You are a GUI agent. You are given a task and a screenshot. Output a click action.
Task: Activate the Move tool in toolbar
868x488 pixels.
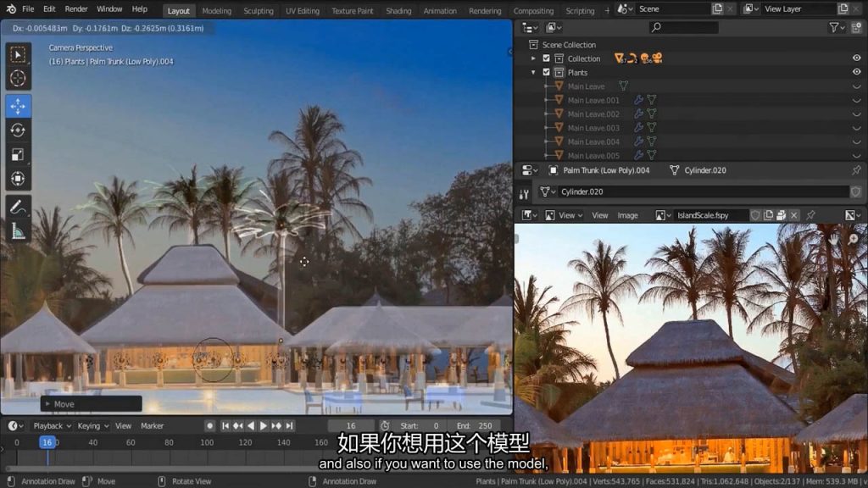coord(18,106)
